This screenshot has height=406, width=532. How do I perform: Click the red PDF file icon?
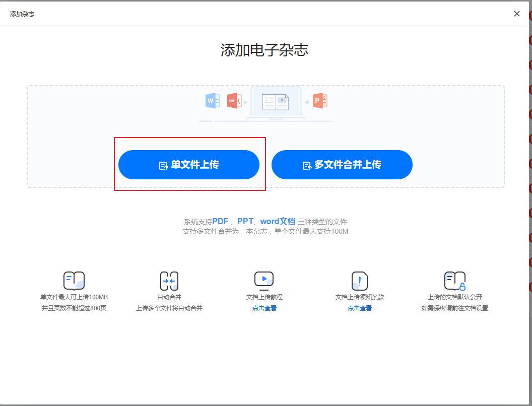point(234,101)
